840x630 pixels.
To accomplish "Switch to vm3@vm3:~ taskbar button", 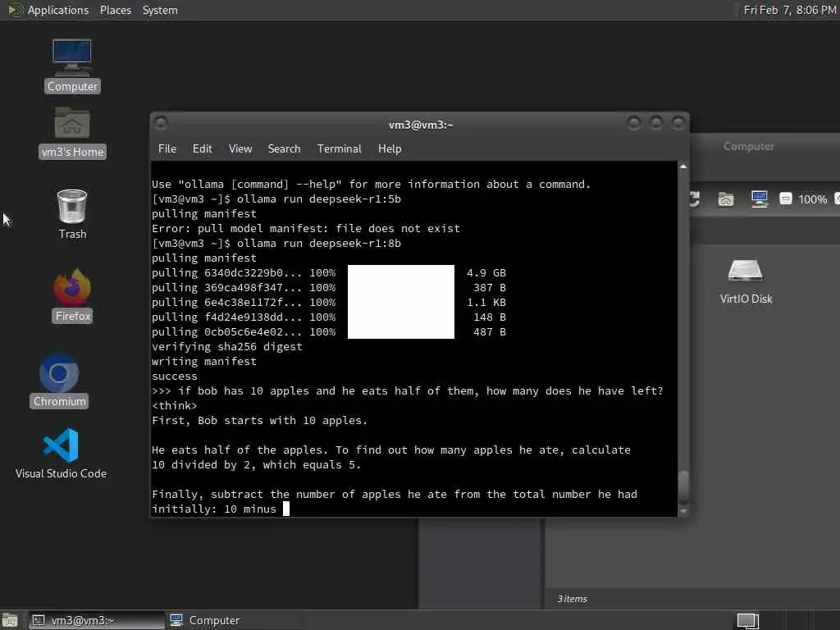I will tap(97, 620).
